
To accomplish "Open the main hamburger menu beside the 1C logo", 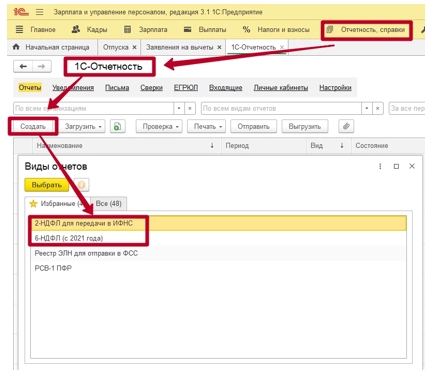I will [40, 12].
